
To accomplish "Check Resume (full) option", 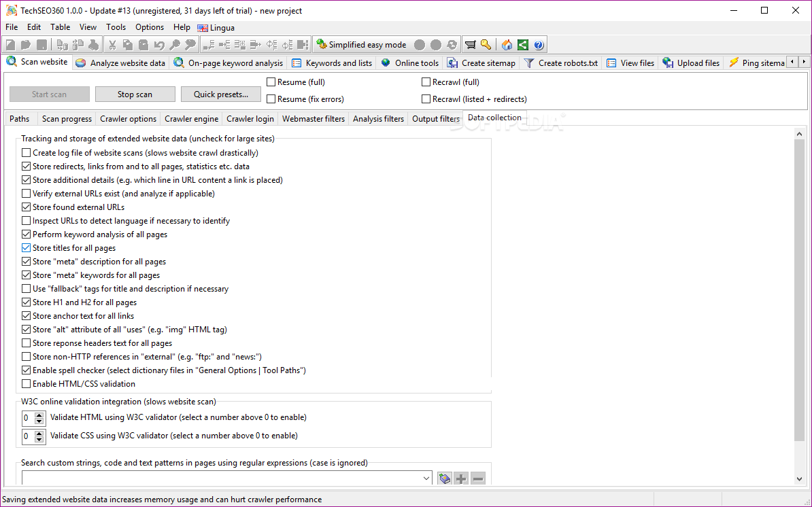I will (x=271, y=82).
